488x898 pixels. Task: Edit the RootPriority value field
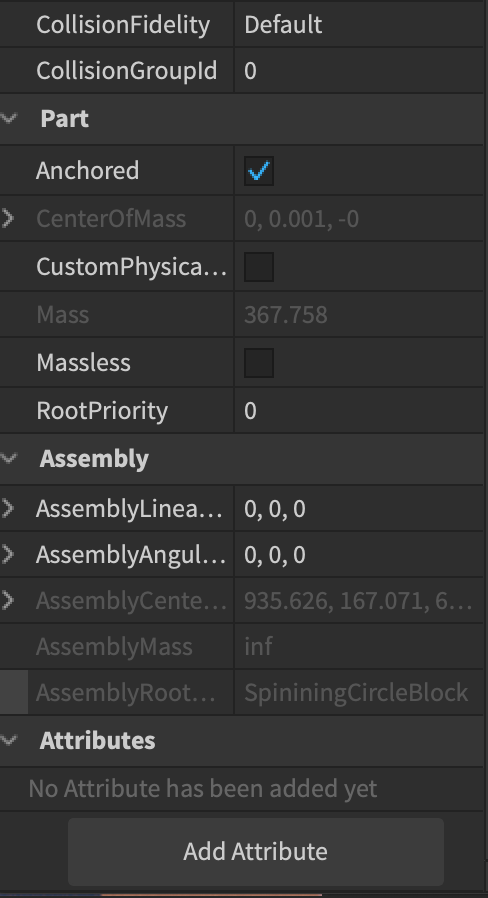[359, 411]
